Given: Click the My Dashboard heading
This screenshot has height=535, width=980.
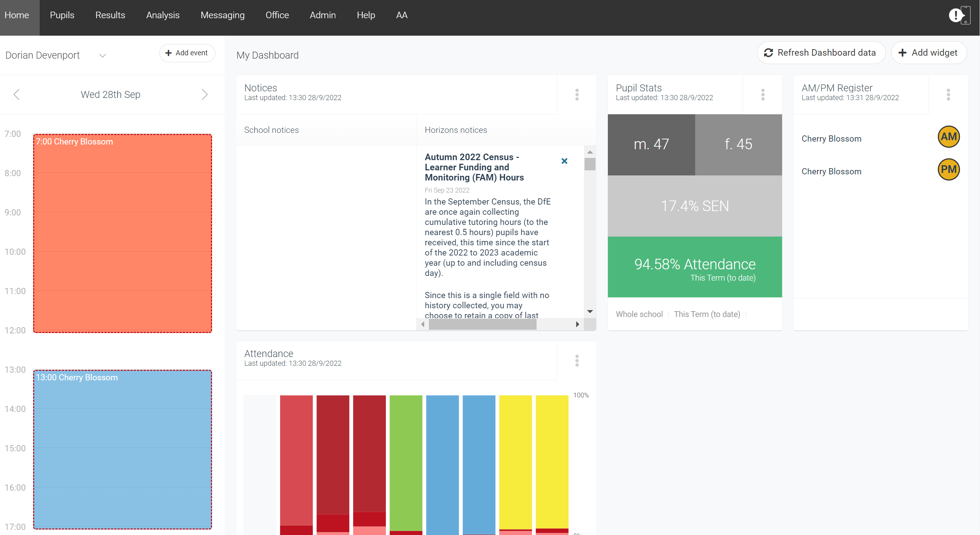Looking at the screenshot, I should pos(267,56).
